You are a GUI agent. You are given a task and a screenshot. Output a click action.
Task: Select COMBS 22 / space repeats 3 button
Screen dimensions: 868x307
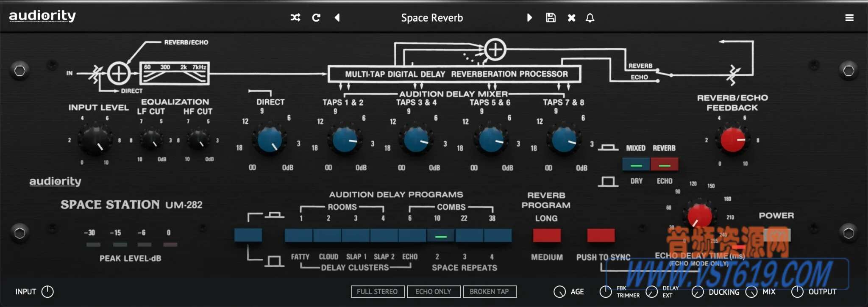click(469, 235)
